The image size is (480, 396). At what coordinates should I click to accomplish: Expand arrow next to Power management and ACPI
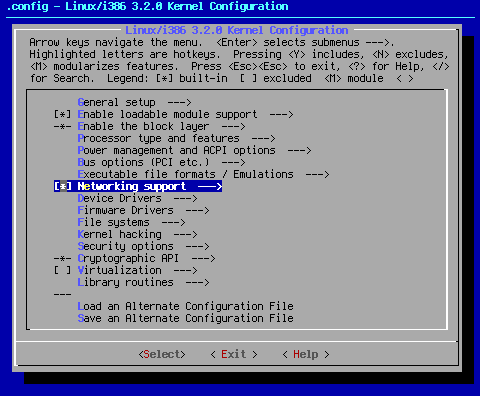[x=299, y=150]
